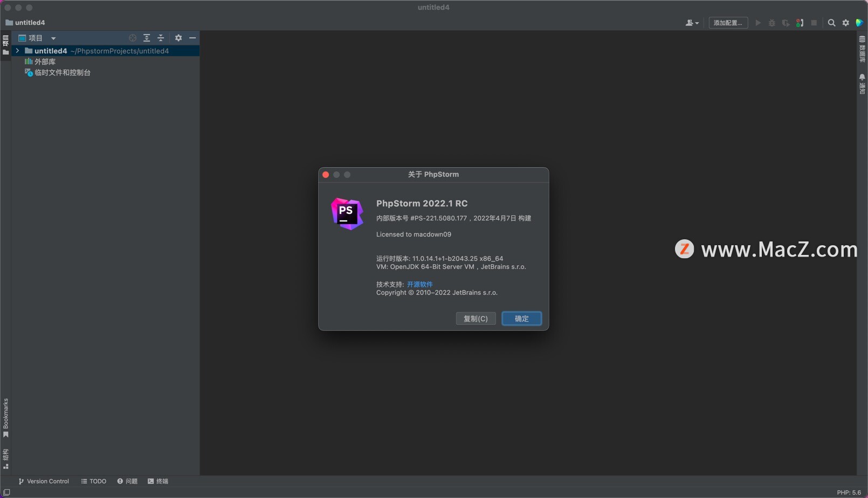Click the runtime version 11.0.14.1 line
Image resolution: width=868 pixels, height=498 pixels.
[x=440, y=259]
